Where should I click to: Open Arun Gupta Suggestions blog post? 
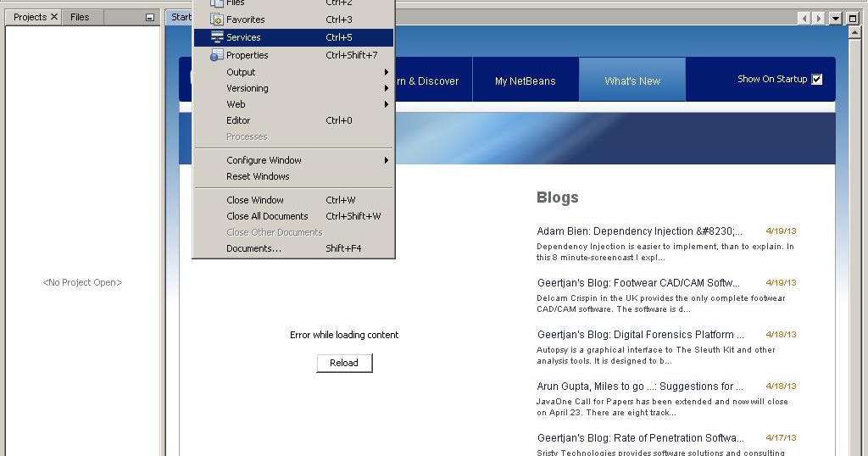pyautogui.click(x=640, y=386)
